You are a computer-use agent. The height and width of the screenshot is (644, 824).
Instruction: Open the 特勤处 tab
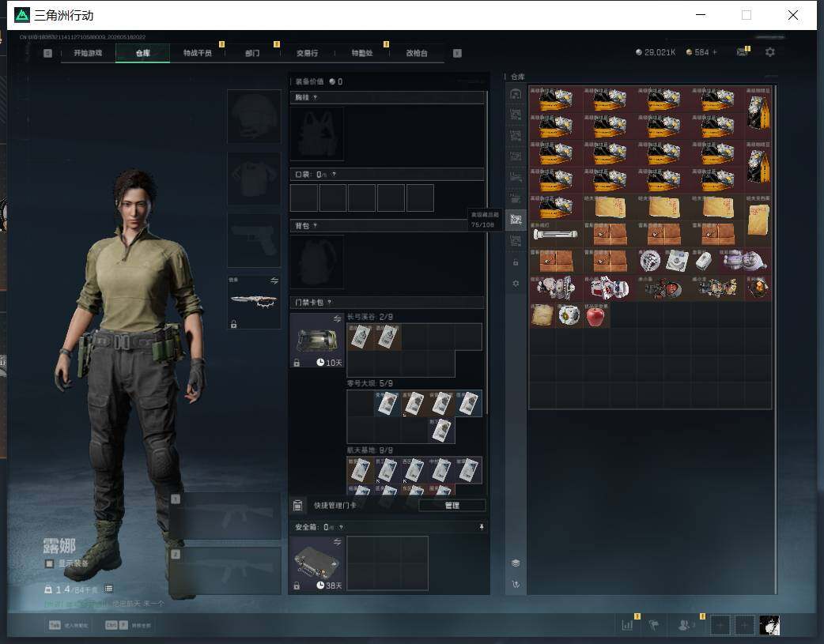(x=362, y=53)
